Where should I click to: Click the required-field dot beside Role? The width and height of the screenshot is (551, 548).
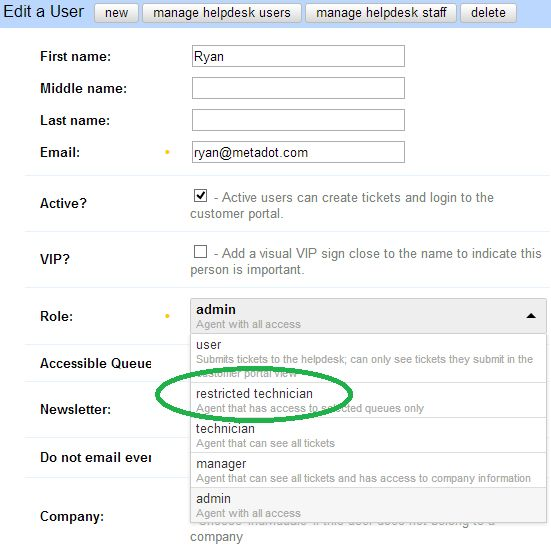point(167,316)
